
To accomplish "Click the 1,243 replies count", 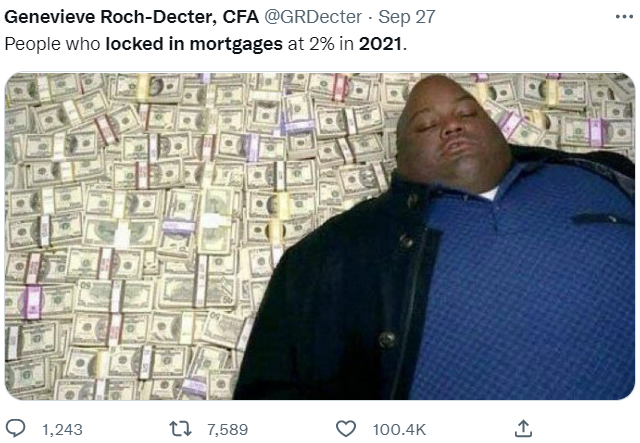I will coord(62,430).
